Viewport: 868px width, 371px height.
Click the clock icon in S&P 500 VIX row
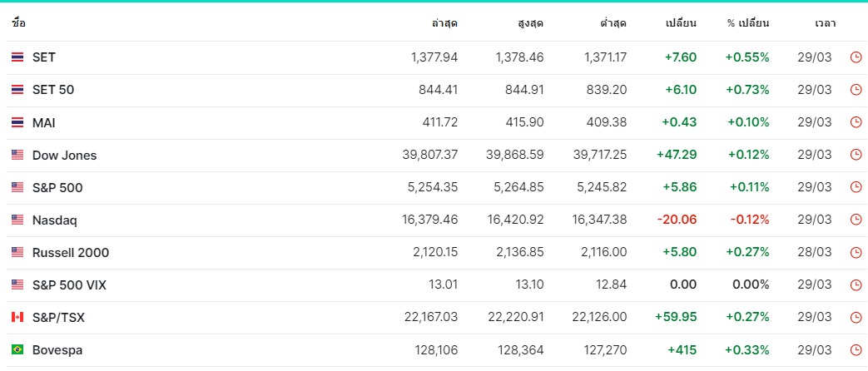coord(856,285)
